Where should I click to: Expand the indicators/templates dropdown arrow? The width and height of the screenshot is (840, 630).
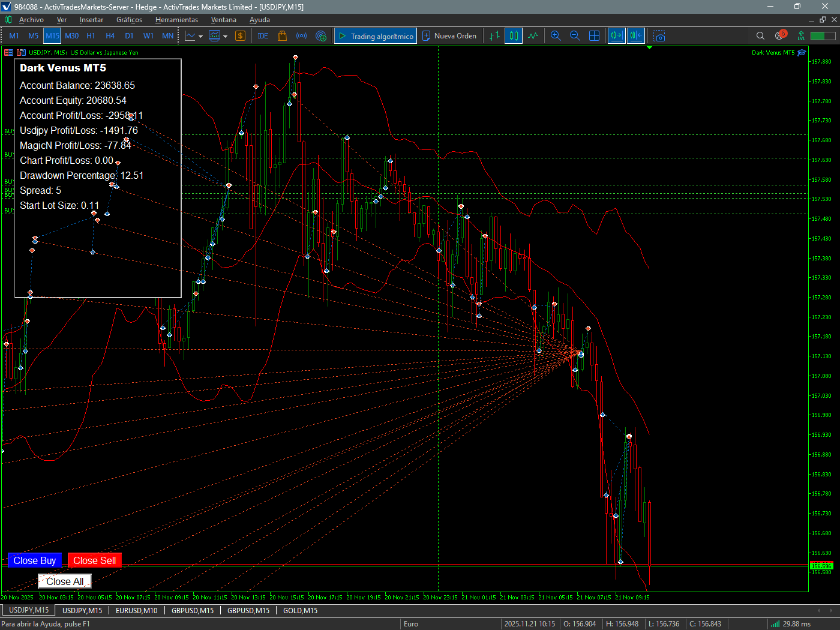(x=225, y=37)
